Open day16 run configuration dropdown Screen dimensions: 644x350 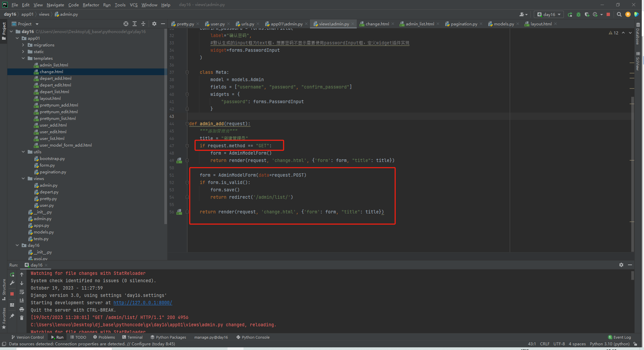coord(549,14)
